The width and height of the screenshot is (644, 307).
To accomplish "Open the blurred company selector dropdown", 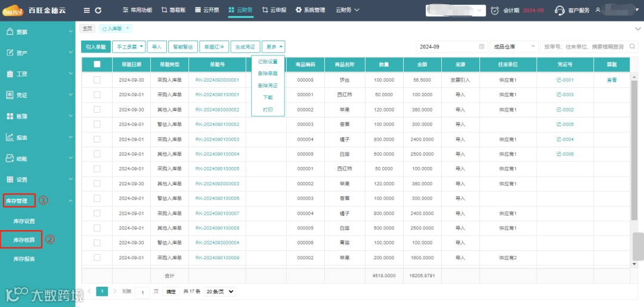I will pos(456,10).
